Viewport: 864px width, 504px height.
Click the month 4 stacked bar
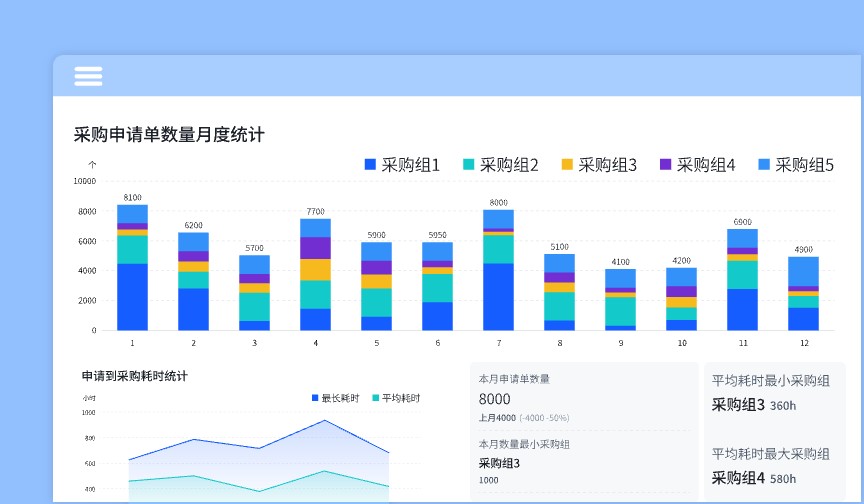315,275
